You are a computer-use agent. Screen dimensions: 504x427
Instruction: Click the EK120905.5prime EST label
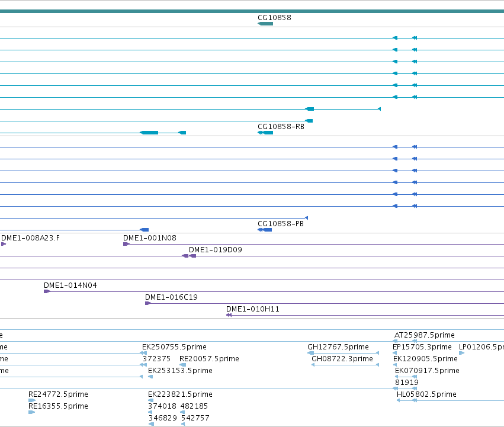tap(425, 359)
